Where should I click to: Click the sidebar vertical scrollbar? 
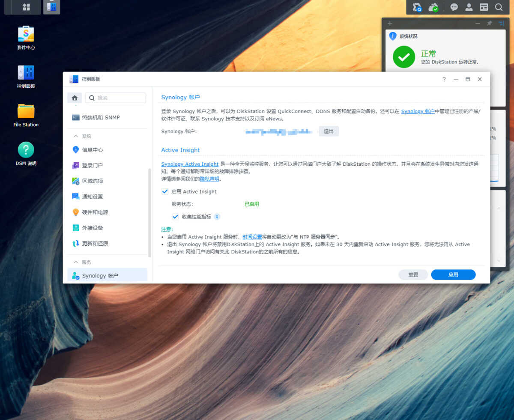pyautogui.click(x=149, y=212)
